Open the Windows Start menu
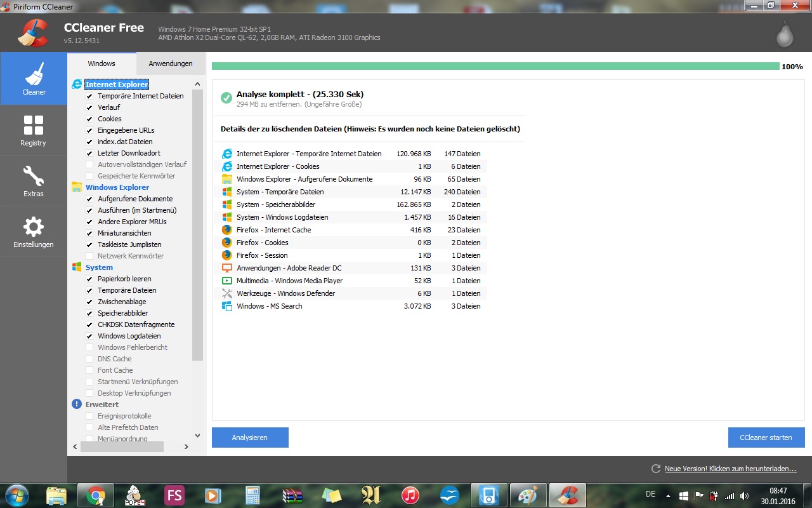Viewport: 812px width, 508px height. 17,495
